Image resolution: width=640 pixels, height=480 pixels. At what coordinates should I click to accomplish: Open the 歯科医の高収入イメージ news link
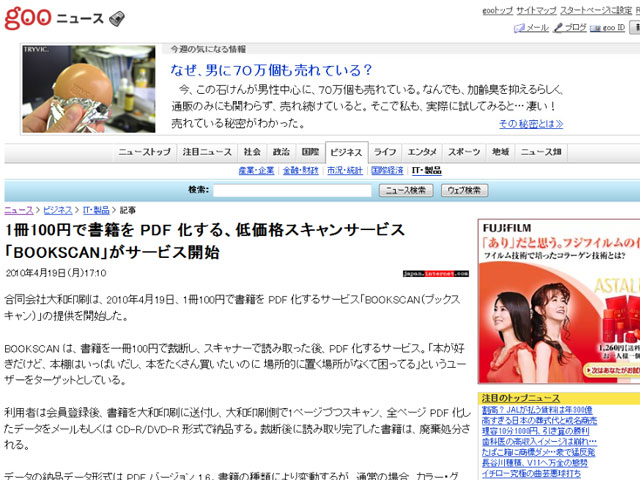click(x=539, y=442)
